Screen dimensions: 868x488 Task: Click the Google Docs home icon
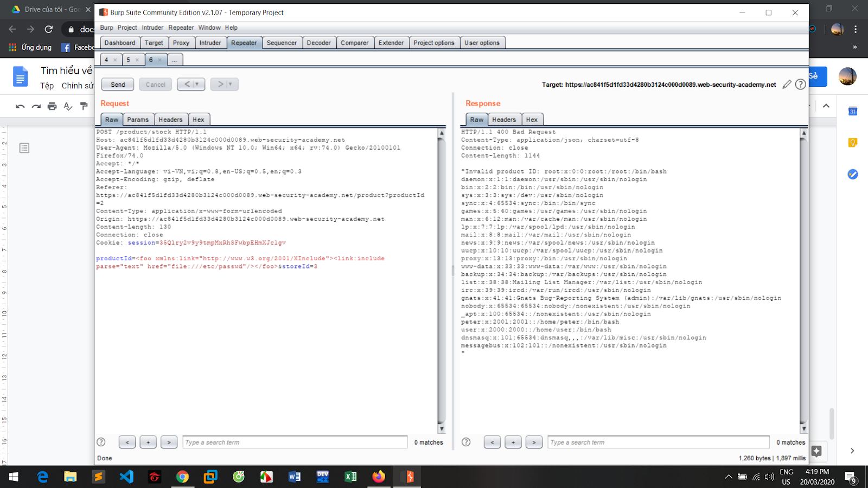(x=20, y=76)
